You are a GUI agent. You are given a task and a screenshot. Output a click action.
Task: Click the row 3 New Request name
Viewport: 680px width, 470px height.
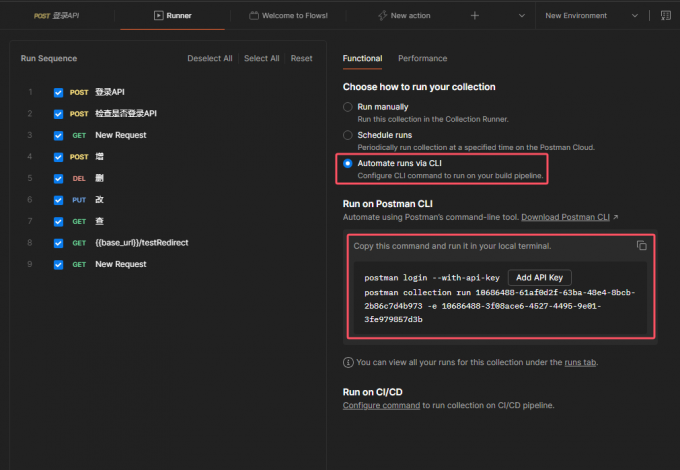pyautogui.click(x=121, y=135)
